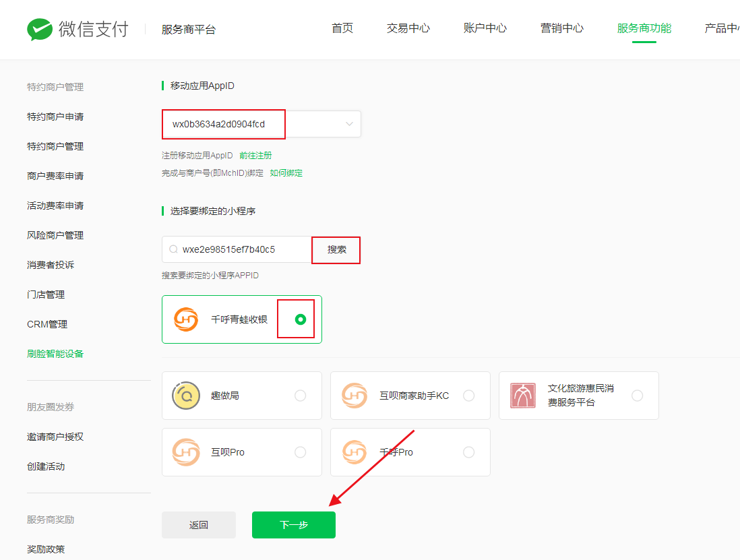Open the 首页 tab
This screenshot has height=560, width=740.
342,28
